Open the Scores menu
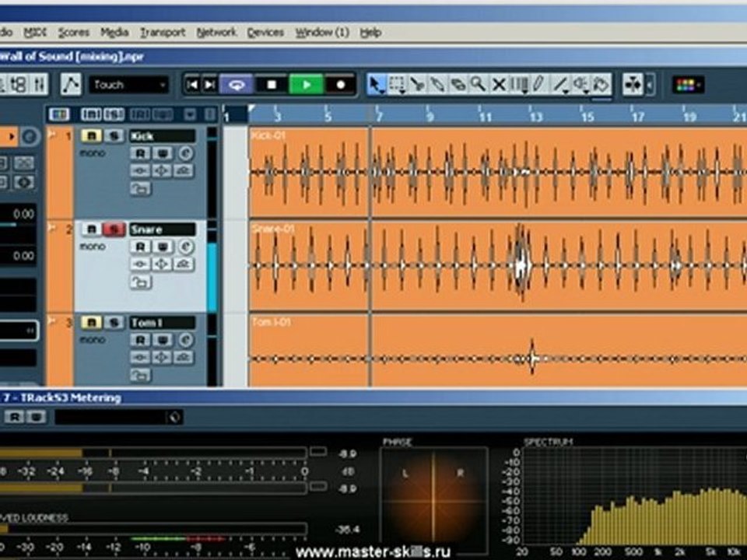The image size is (747, 560). [x=74, y=33]
